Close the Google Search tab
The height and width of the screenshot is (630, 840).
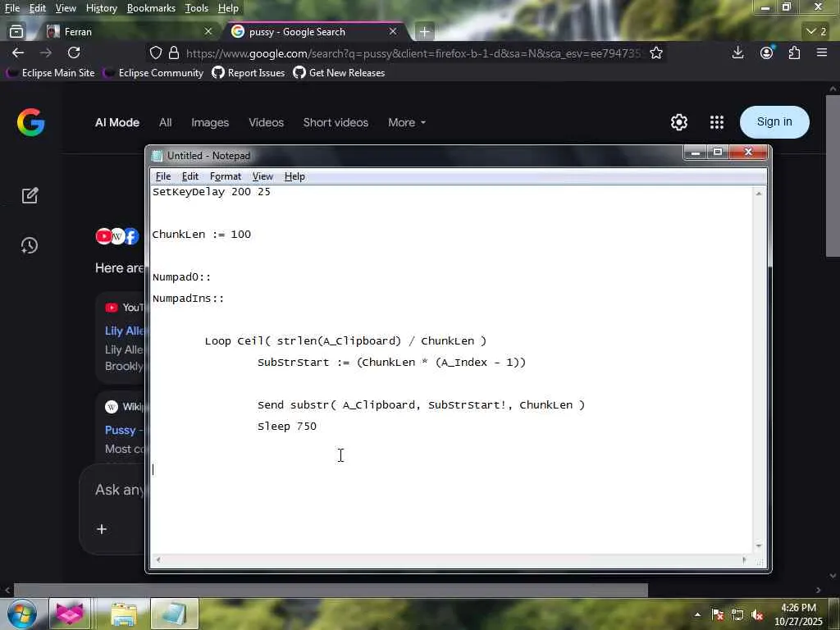tap(393, 32)
